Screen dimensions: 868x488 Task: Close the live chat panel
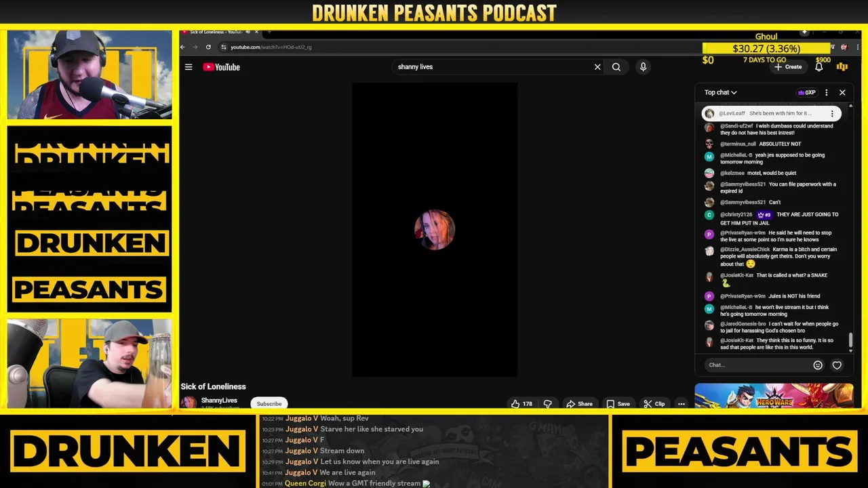click(x=842, y=93)
